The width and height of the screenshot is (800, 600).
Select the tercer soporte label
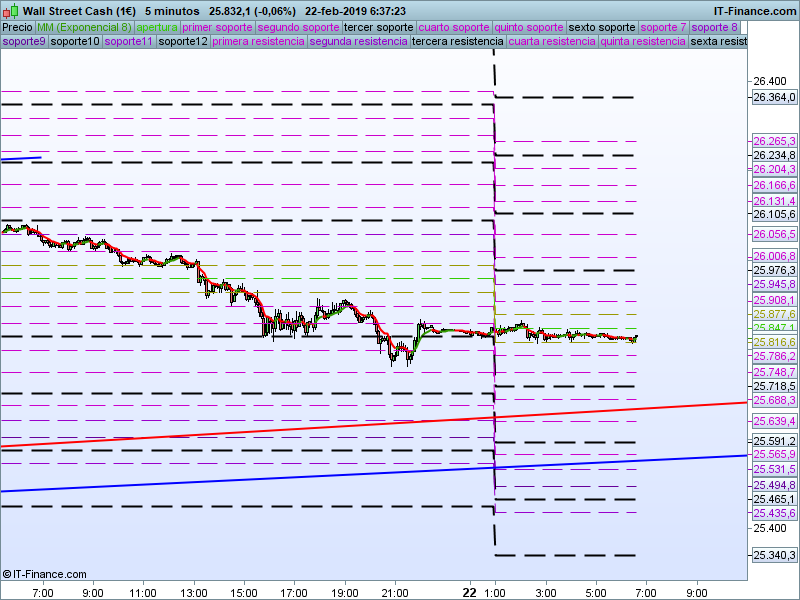click(379, 28)
